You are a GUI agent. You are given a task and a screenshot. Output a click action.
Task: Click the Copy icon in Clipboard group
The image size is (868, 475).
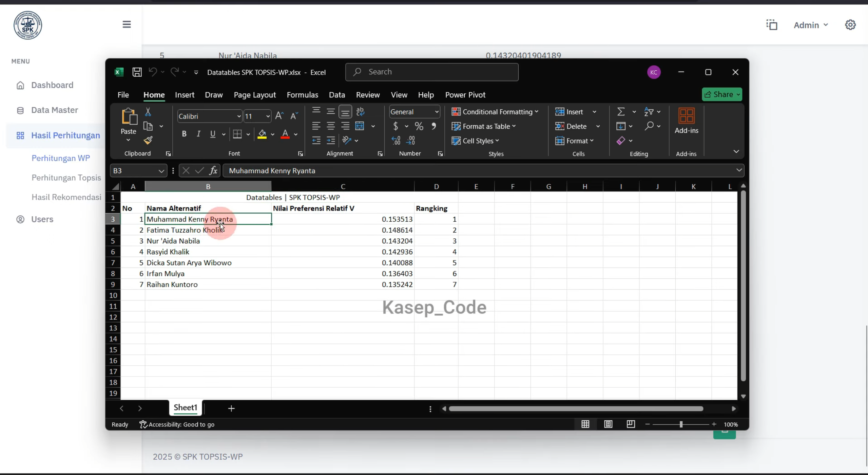coord(148,126)
